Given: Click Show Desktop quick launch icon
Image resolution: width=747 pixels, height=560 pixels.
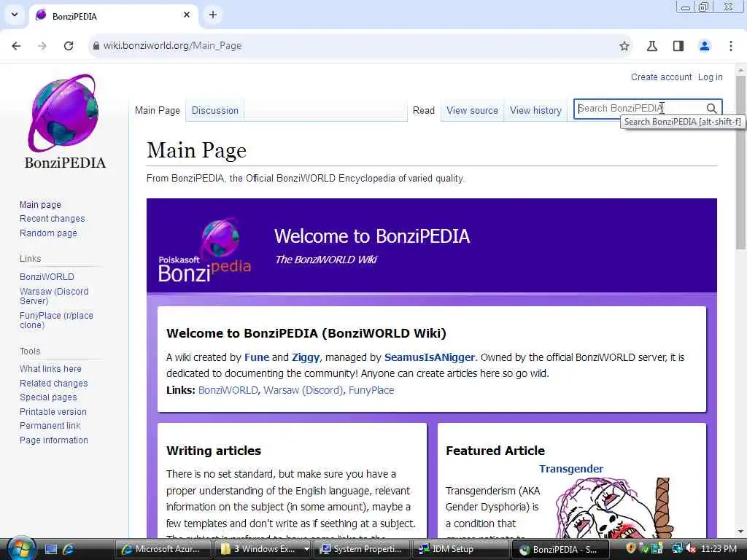Looking at the screenshot, I should 51,549.
